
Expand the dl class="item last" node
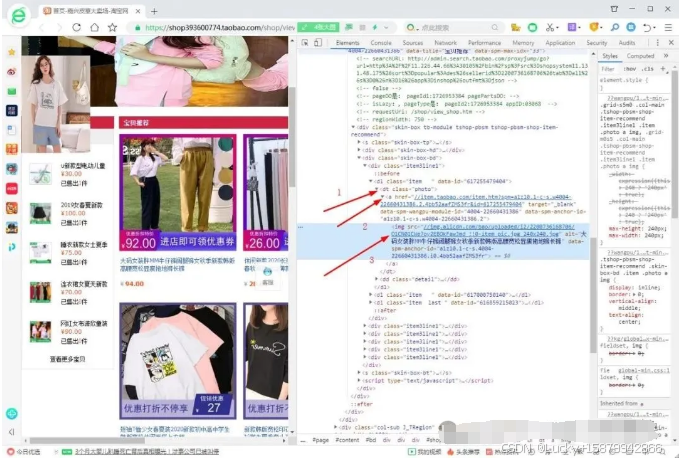(370, 303)
